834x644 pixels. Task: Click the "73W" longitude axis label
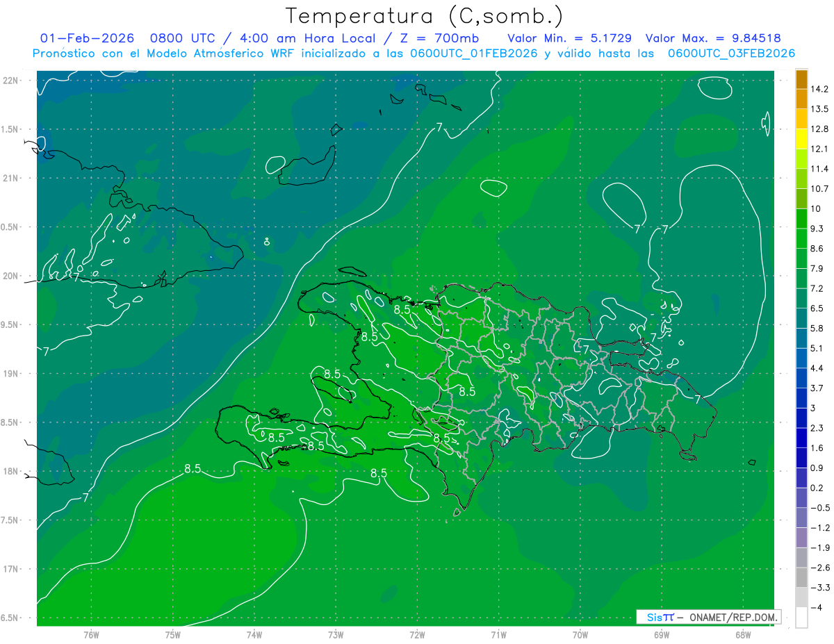click(336, 634)
